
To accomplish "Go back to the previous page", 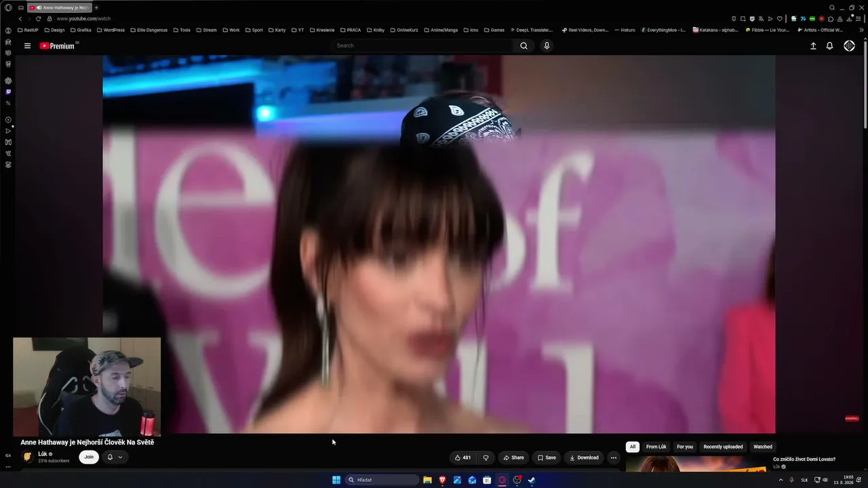I will (x=20, y=18).
